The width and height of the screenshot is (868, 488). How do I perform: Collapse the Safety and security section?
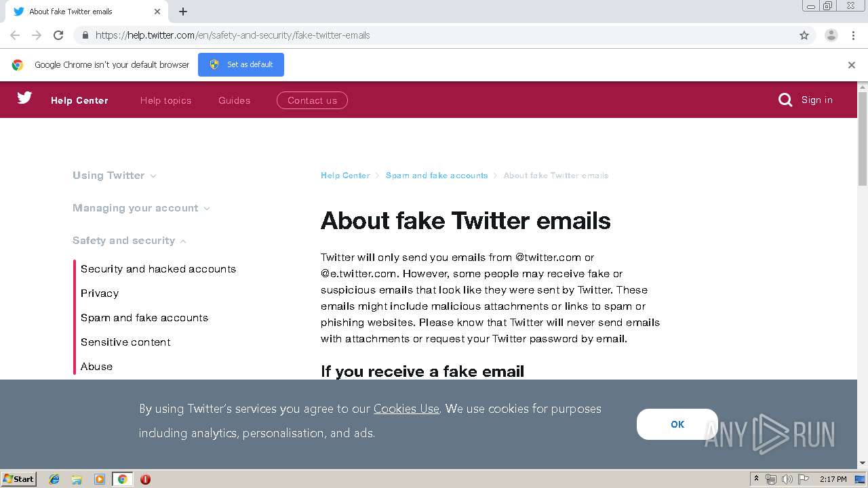coord(129,241)
